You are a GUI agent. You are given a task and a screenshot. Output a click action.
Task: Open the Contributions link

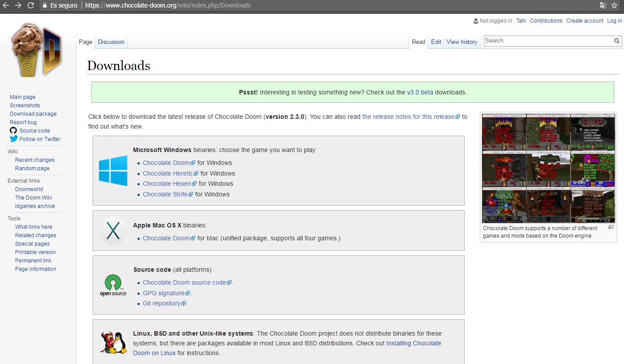click(x=546, y=21)
